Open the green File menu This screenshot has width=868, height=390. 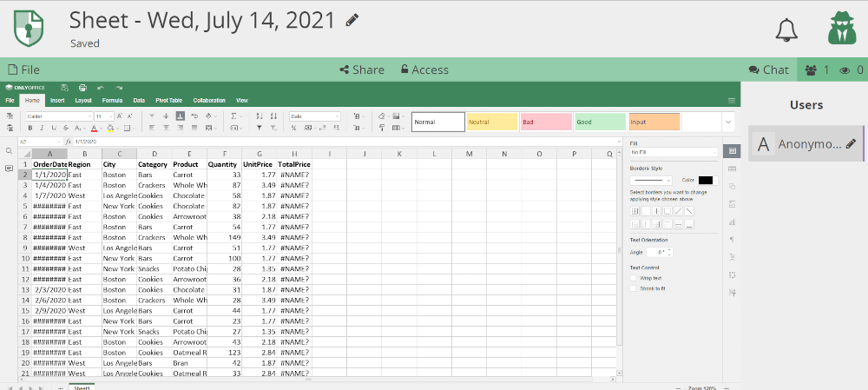click(23, 69)
